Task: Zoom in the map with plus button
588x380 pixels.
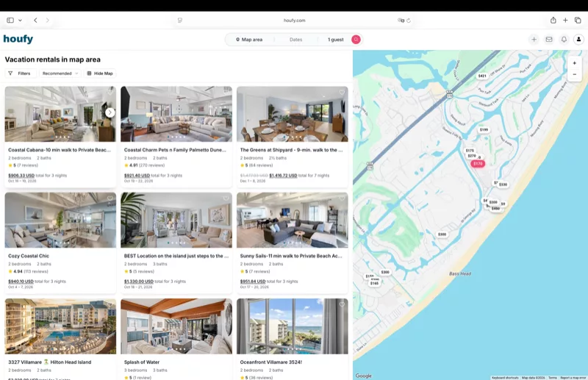Action: [x=575, y=63]
